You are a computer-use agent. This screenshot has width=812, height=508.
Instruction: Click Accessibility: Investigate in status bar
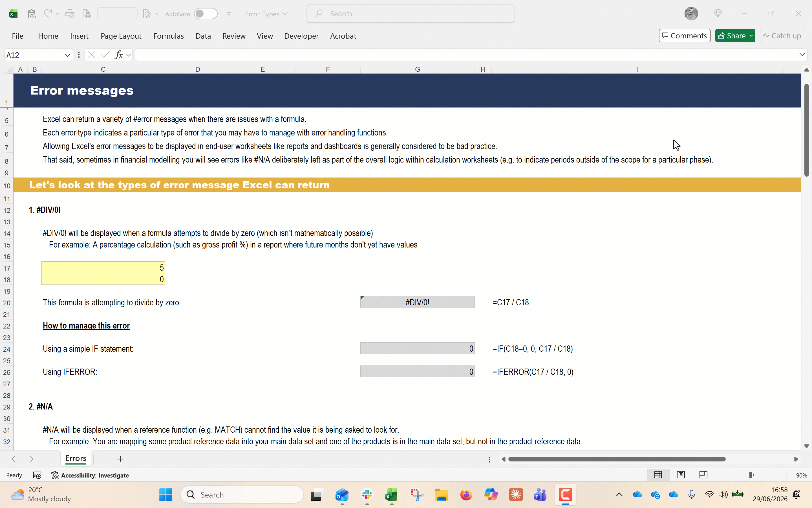pos(90,475)
